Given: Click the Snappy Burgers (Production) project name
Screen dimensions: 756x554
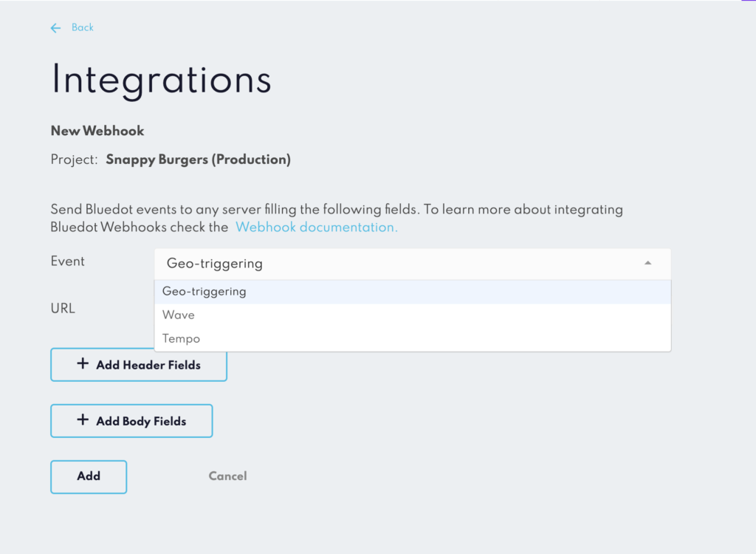Looking at the screenshot, I should (198, 160).
